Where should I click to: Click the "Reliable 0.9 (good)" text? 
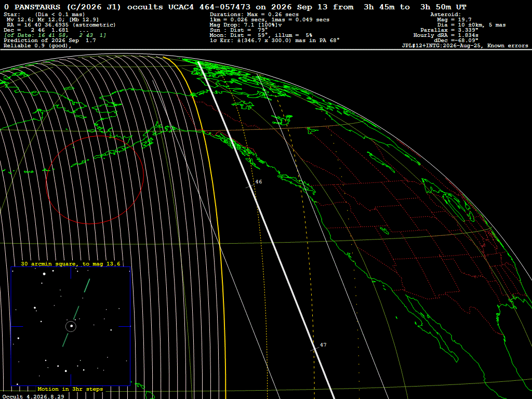click(37, 46)
